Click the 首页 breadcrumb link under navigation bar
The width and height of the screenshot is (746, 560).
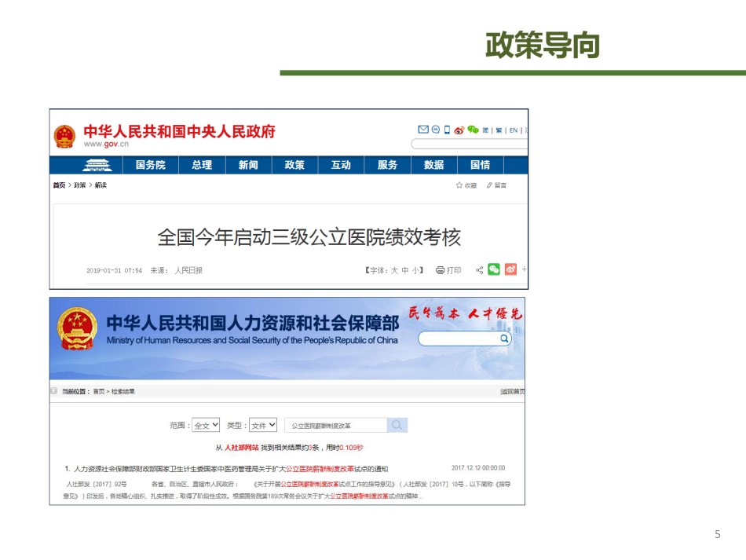[59, 185]
